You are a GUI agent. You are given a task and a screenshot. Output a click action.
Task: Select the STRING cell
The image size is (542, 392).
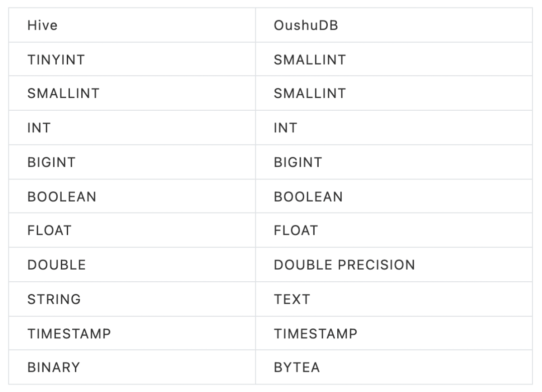(54, 299)
